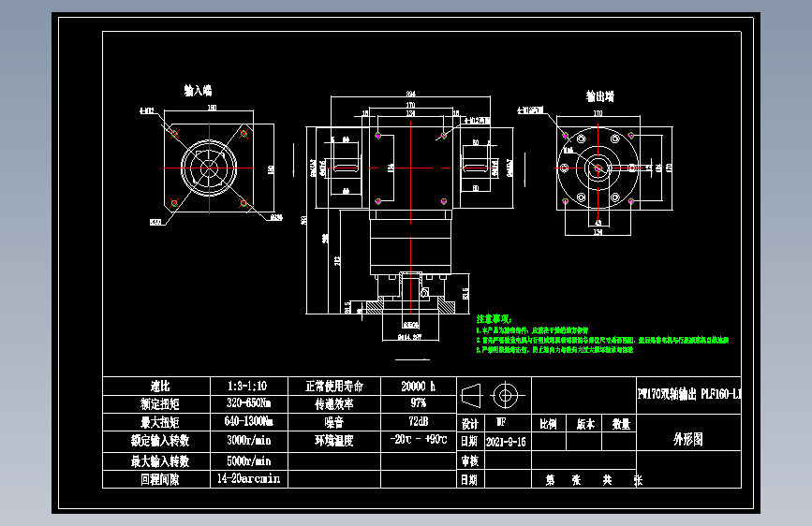Click the 最大扭矩 label cell
Screen dimensions: 812x526
156,422
